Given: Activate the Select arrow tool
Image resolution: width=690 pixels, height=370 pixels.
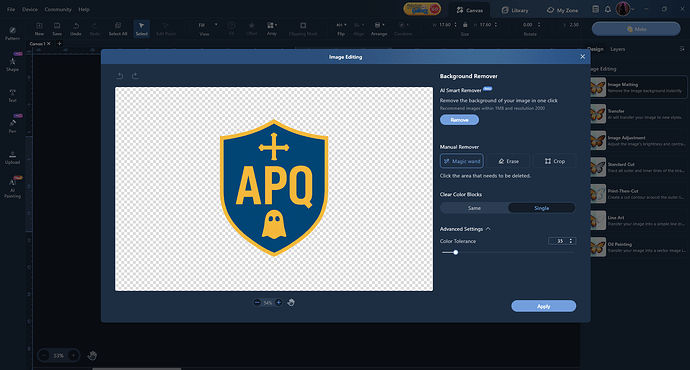Looking at the screenshot, I should click(x=141, y=29).
